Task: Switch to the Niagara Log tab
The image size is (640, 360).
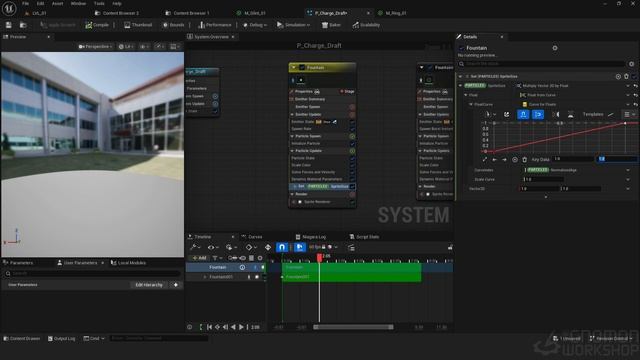Action: click(311, 237)
